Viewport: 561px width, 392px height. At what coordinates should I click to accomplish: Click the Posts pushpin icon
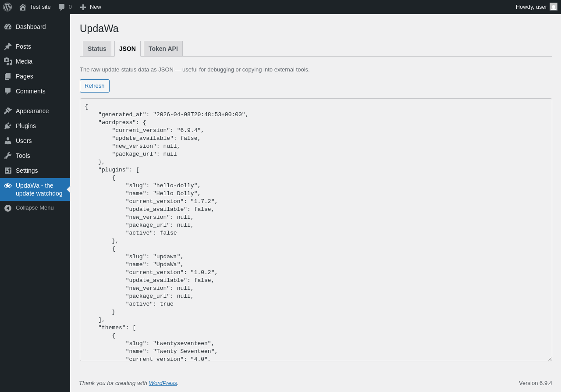8,46
